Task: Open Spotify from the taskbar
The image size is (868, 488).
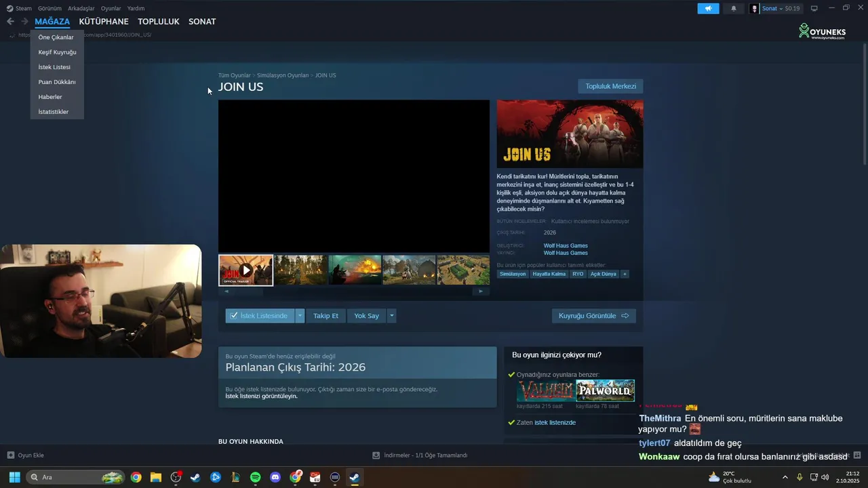Action: [255, 477]
